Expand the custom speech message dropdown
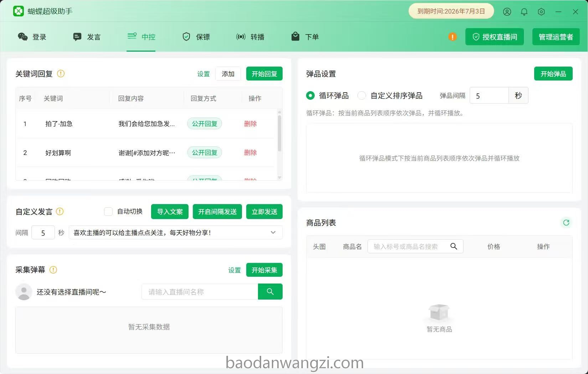Screen dimensions: 588x374 tap(273, 233)
